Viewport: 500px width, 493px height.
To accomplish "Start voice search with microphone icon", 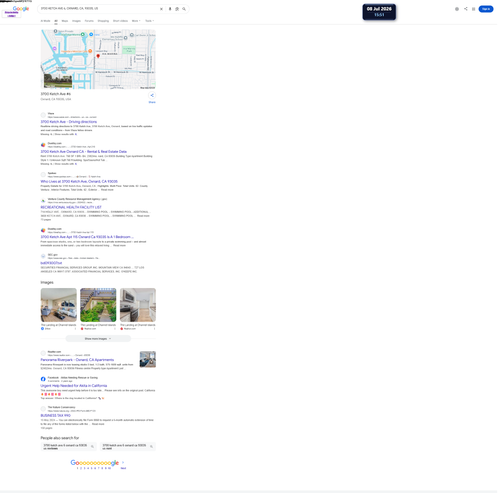I will [170, 9].
